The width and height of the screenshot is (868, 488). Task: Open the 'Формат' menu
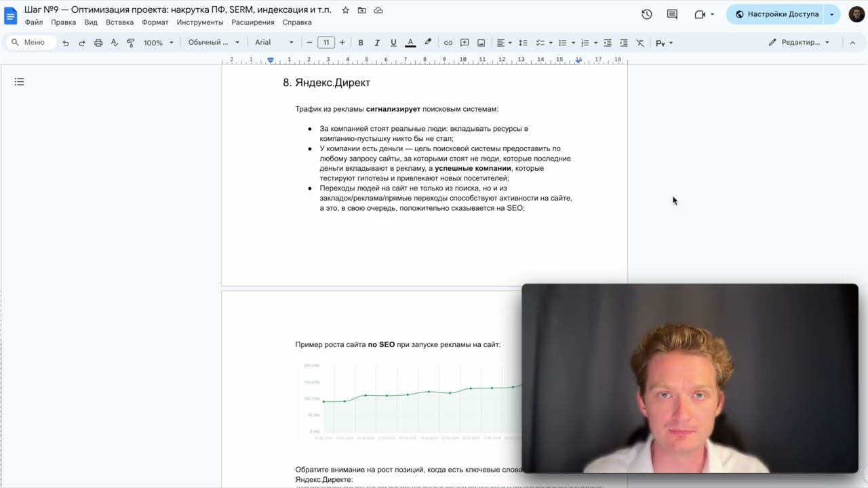click(x=155, y=22)
